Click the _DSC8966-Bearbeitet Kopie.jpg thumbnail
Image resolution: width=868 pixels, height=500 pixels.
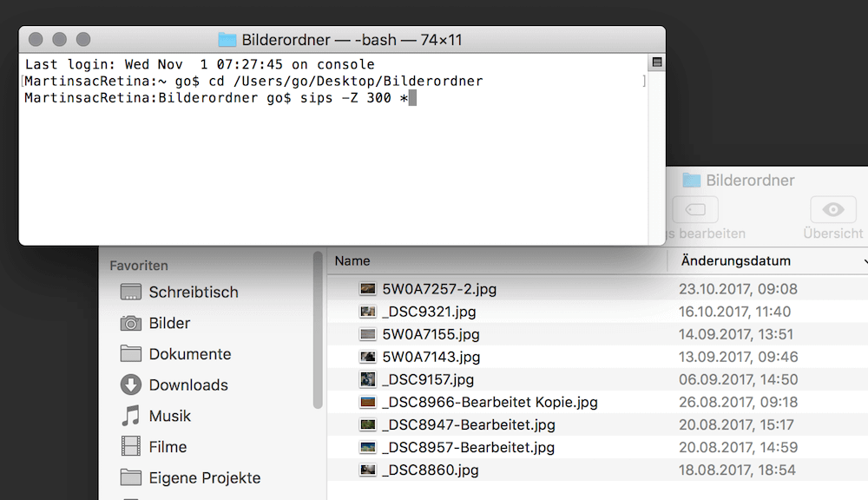367,402
